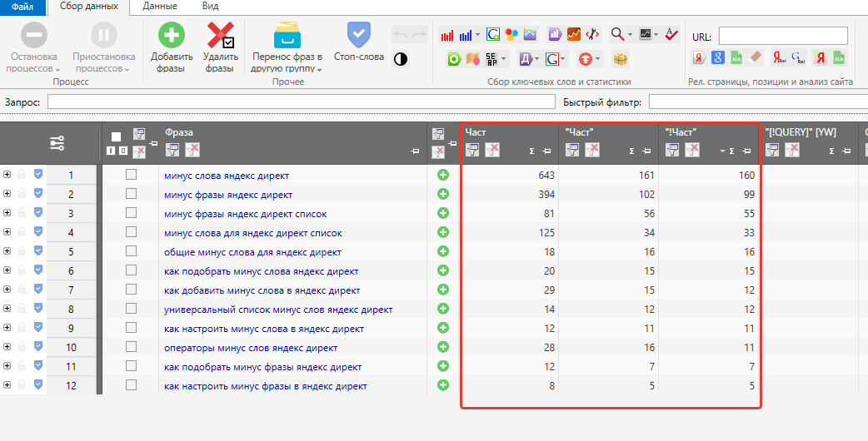
Task: Switch to Сбор данных tab
Action: [x=88, y=7]
